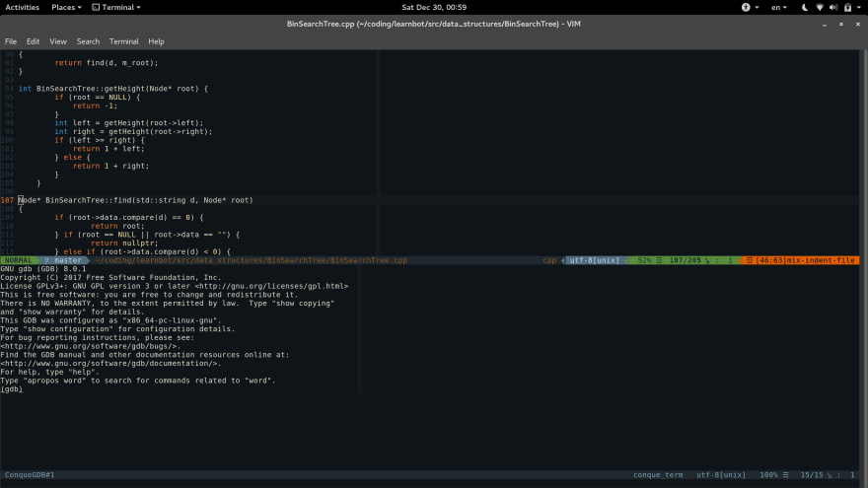Open the File menu

(x=11, y=41)
